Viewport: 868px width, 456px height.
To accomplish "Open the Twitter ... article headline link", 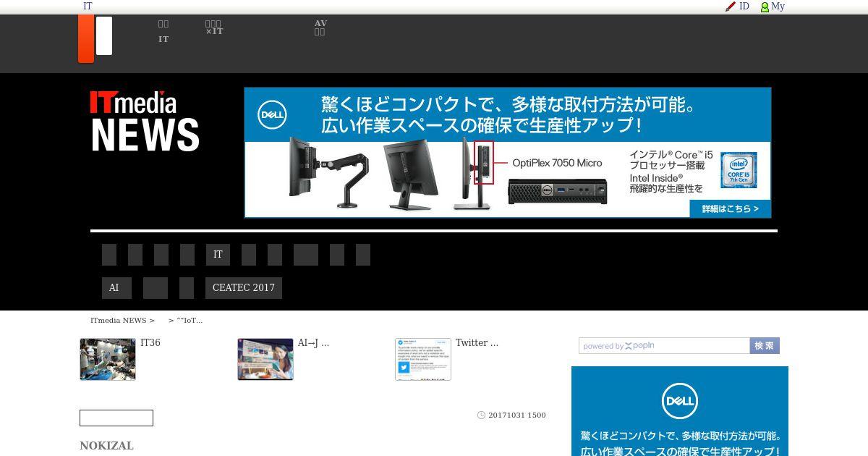I will point(477,343).
